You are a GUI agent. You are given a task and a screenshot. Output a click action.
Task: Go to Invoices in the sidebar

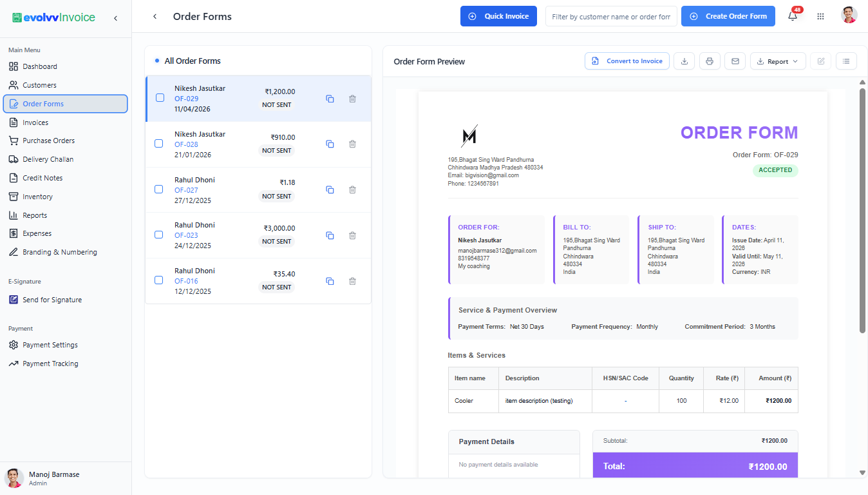[66, 122]
